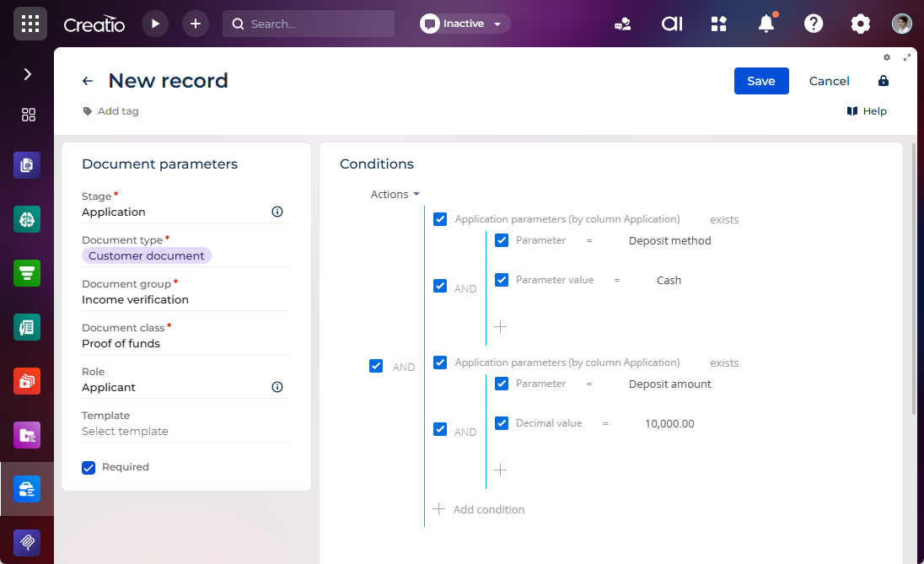Click the run process play button

coord(155,24)
